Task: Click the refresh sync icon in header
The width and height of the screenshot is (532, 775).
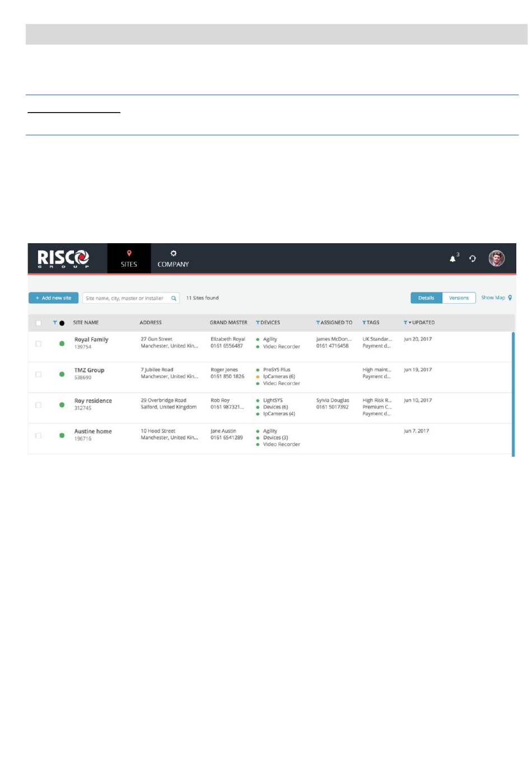Action: [473, 258]
